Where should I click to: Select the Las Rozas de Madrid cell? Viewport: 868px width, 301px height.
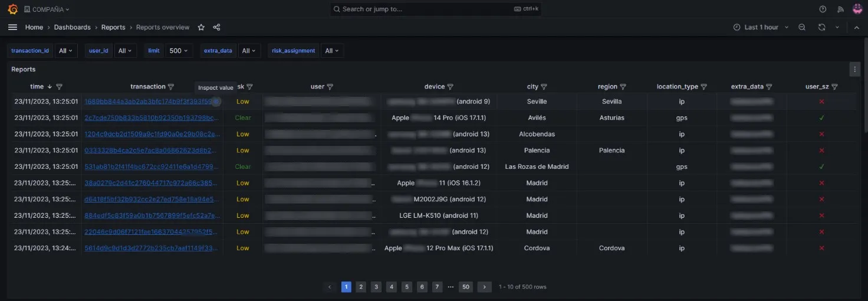coord(537,166)
